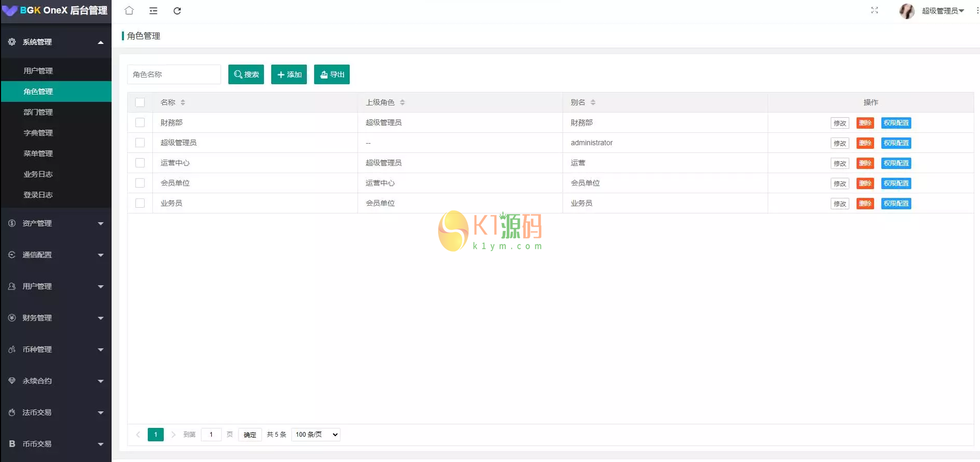Refresh page with reload icon
Image resolution: width=980 pixels, height=462 pixels.
point(177,11)
